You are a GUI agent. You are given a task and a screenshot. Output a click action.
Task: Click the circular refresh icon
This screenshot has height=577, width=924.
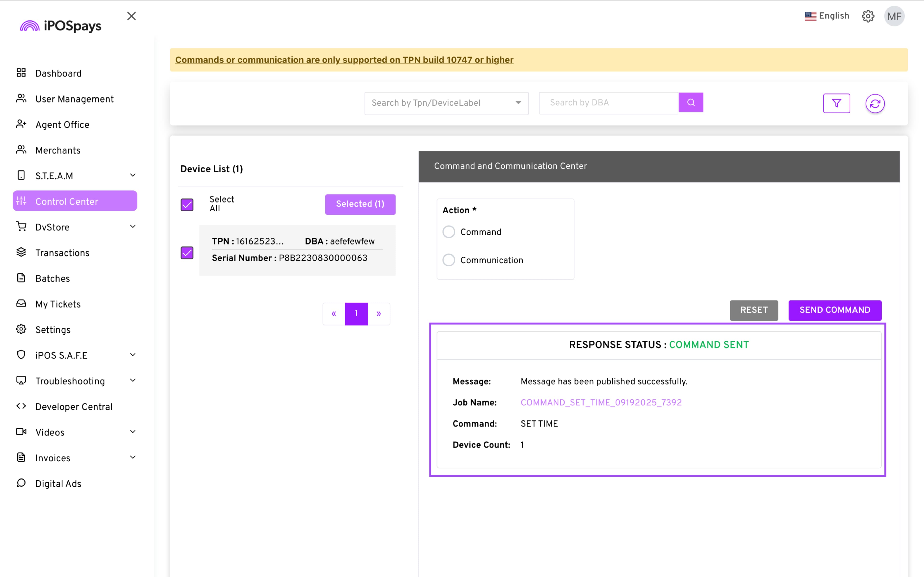coord(875,103)
